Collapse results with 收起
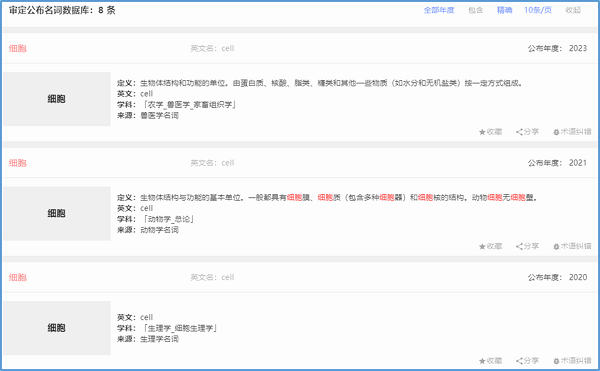The image size is (600, 371). (573, 10)
